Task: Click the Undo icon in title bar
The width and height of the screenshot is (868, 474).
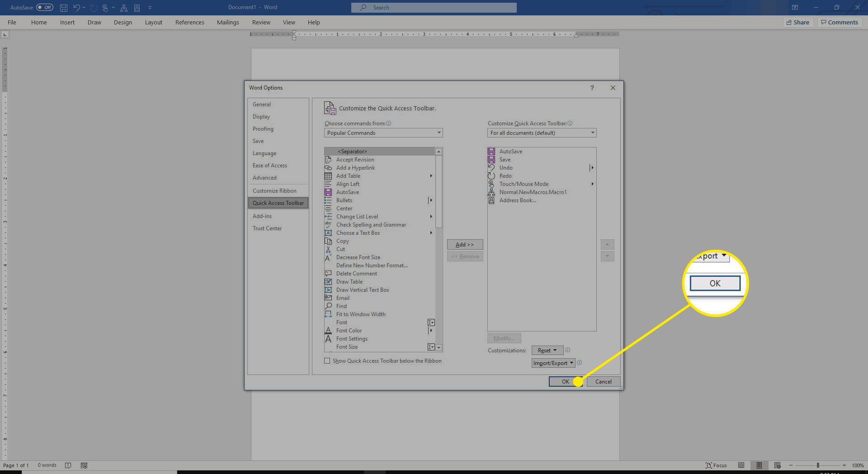Action: [x=76, y=8]
